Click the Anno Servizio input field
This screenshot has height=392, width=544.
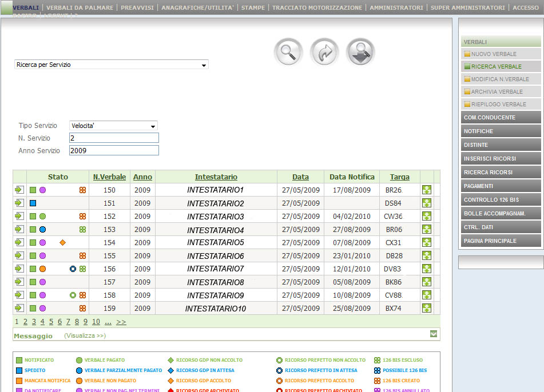[114, 150]
